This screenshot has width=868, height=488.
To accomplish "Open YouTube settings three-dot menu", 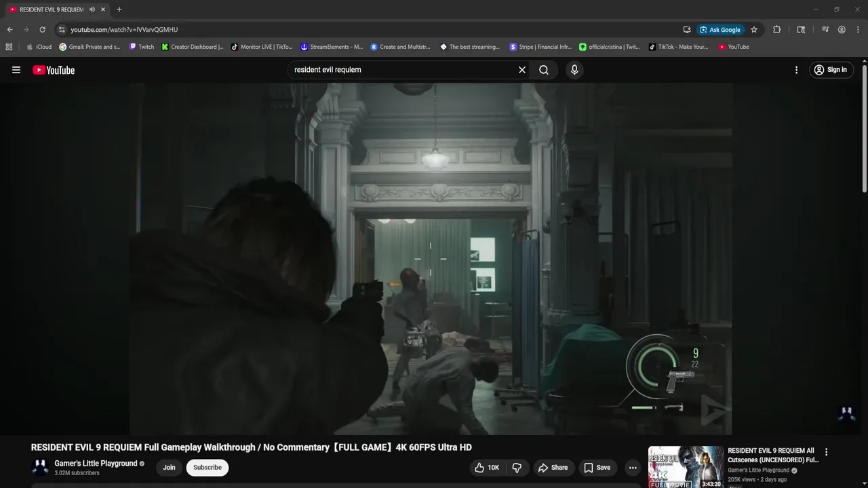I will click(796, 70).
